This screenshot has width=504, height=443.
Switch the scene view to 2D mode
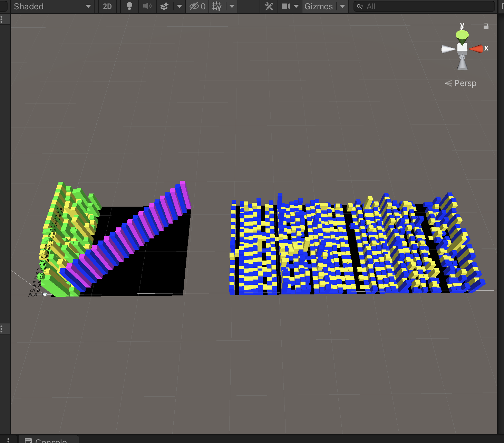point(107,6)
